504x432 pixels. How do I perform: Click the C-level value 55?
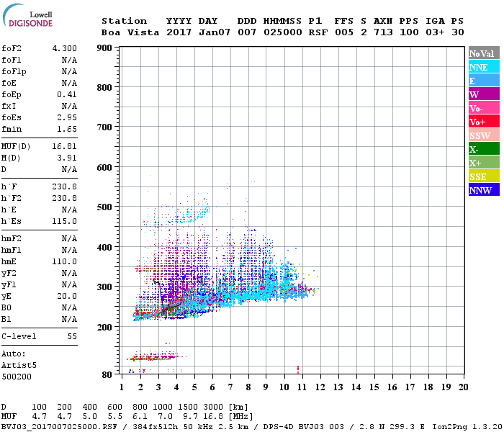coord(72,336)
